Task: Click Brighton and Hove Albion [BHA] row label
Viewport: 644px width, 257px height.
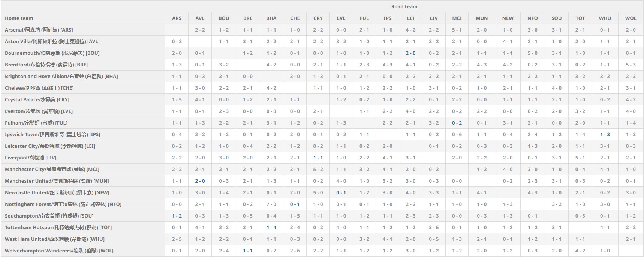Action: point(61,76)
